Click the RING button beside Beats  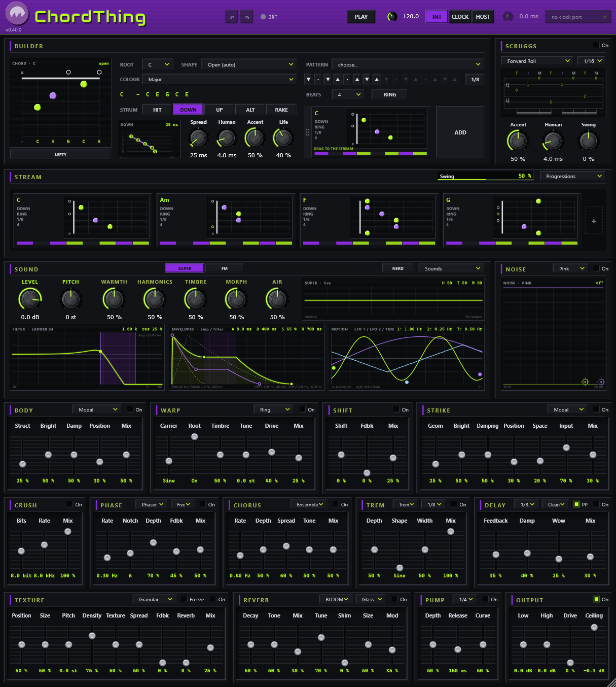pos(390,94)
